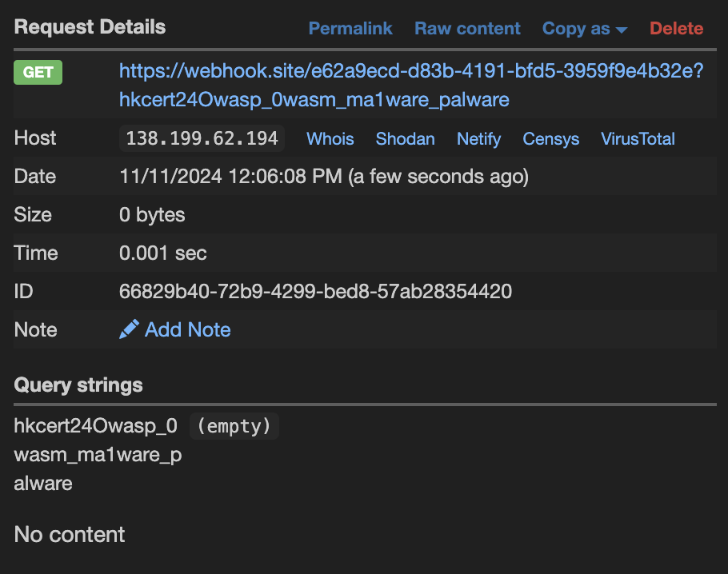Select the hkcert24Owasp_0 query string key

pyautogui.click(x=95, y=426)
